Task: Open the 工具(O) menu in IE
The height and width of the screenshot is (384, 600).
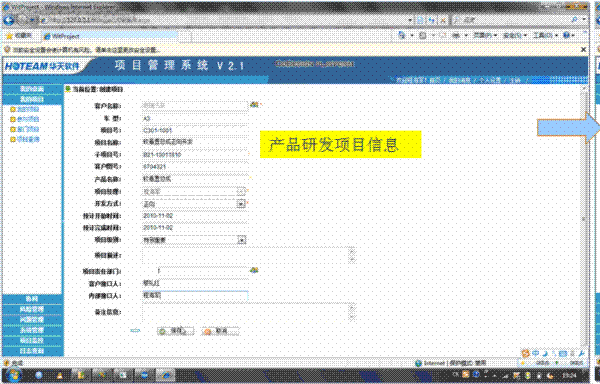Action: click(545, 36)
